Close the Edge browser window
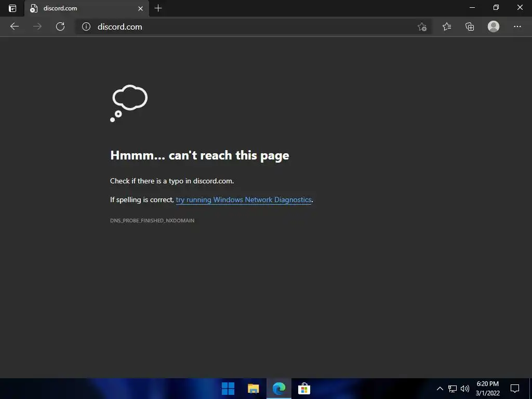532x399 pixels. 520,7
